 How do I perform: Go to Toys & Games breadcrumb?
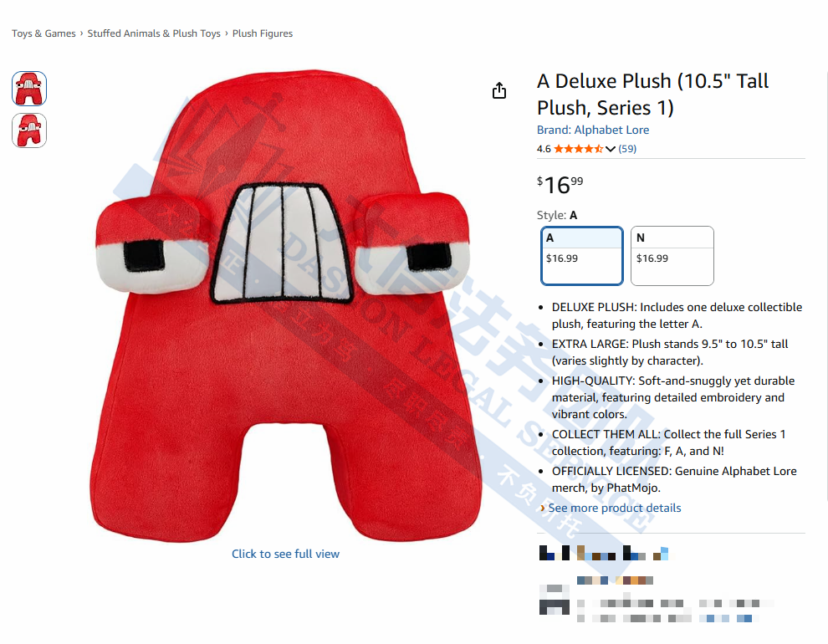(43, 33)
